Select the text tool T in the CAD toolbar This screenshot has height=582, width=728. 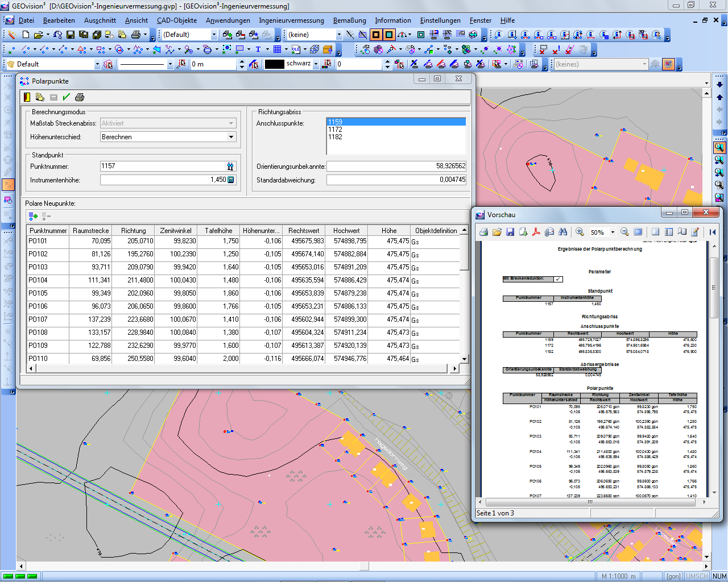[x=258, y=49]
